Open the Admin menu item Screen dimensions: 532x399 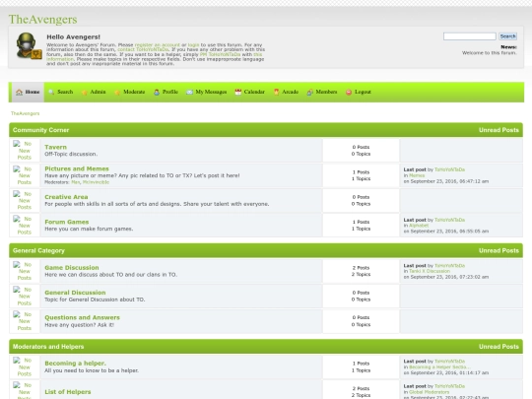[94, 92]
